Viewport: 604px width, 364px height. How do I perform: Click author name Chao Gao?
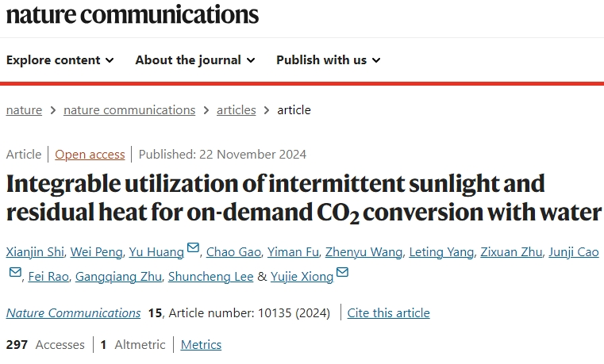click(233, 252)
